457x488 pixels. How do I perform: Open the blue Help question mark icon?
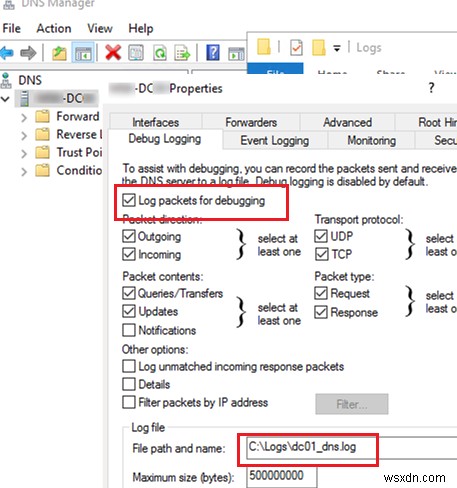coord(213,53)
